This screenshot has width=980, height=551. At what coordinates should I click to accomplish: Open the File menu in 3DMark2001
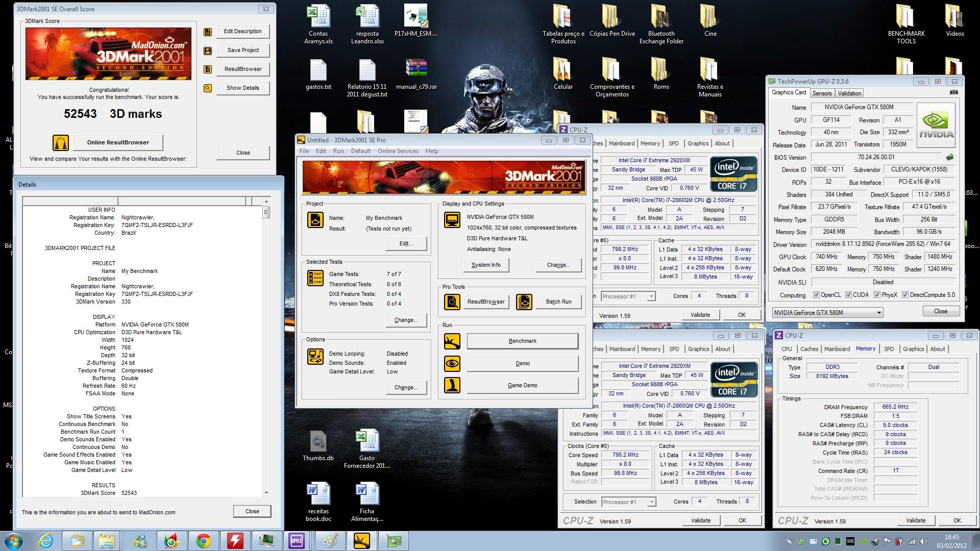pyautogui.click(x=304, y=151)
